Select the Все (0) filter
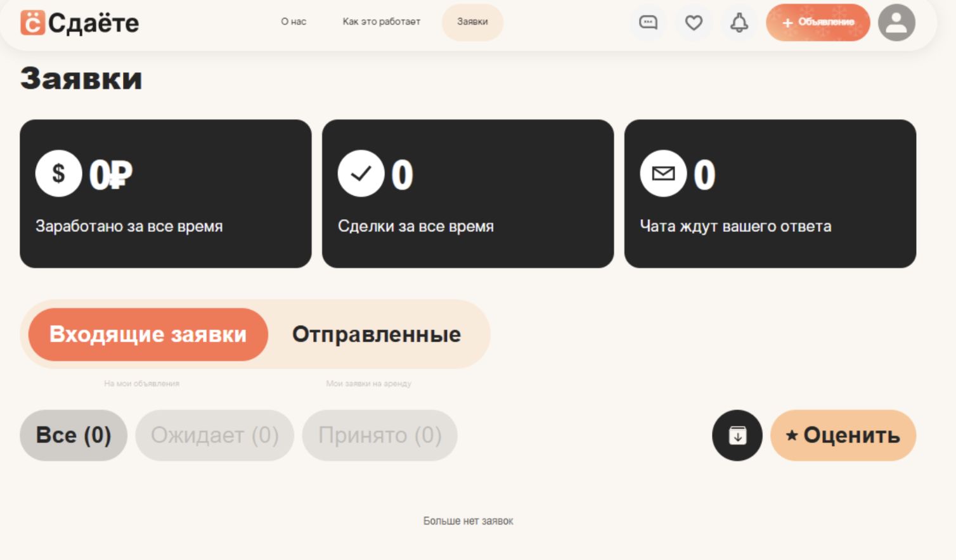This screenshot has width=956, height=560. pos(74,435)
